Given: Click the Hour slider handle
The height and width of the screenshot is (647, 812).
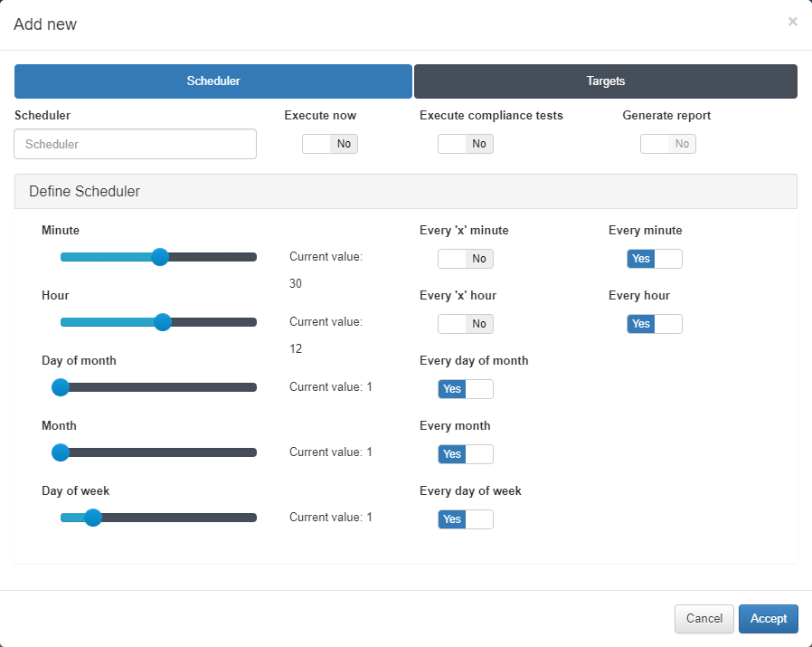Looking at the screenshot, I should click(x=163, y=322).
